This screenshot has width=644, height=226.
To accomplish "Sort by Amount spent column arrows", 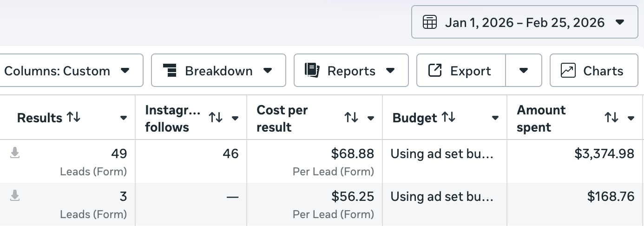I will pyautogui.click(x=611, y=118).
